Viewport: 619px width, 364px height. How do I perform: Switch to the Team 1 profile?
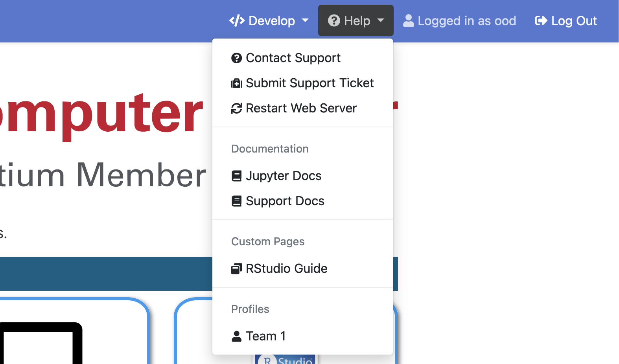click(265, 336)
